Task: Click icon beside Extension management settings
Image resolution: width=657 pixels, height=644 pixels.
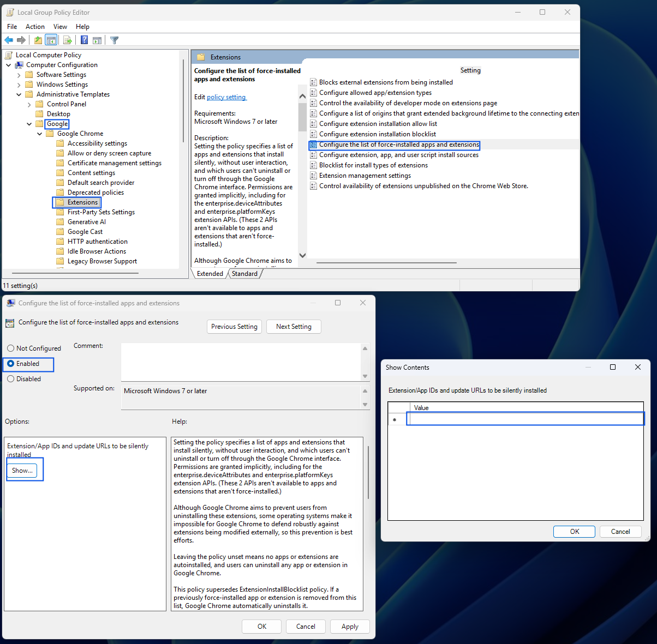Action: [314, 176]
